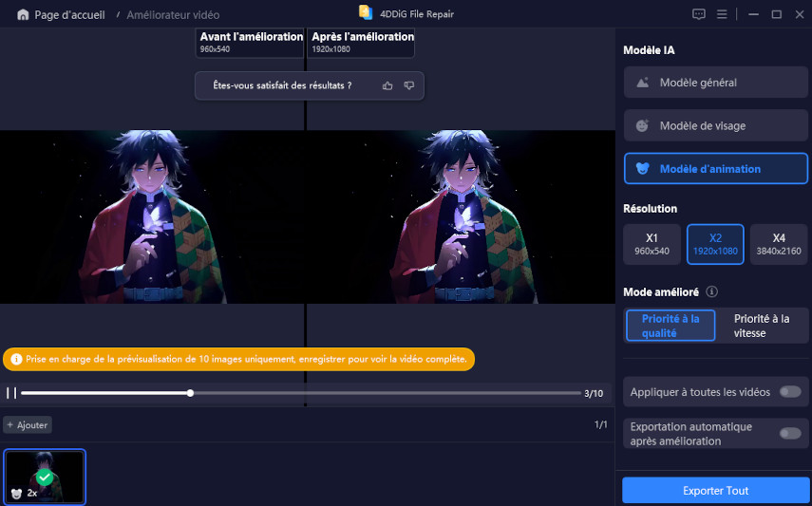
Task: Choose Priorité à la qualité mode
Action: click(670, 326)
